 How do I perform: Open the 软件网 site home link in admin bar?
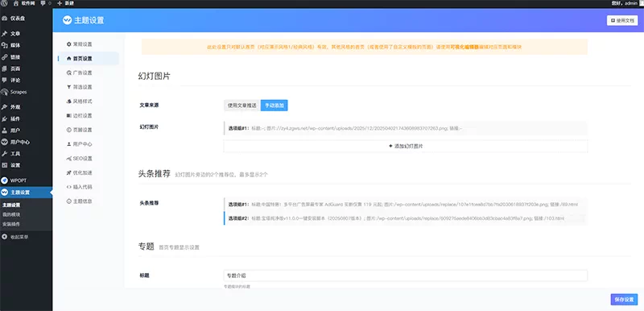click(x=23, y=3)
